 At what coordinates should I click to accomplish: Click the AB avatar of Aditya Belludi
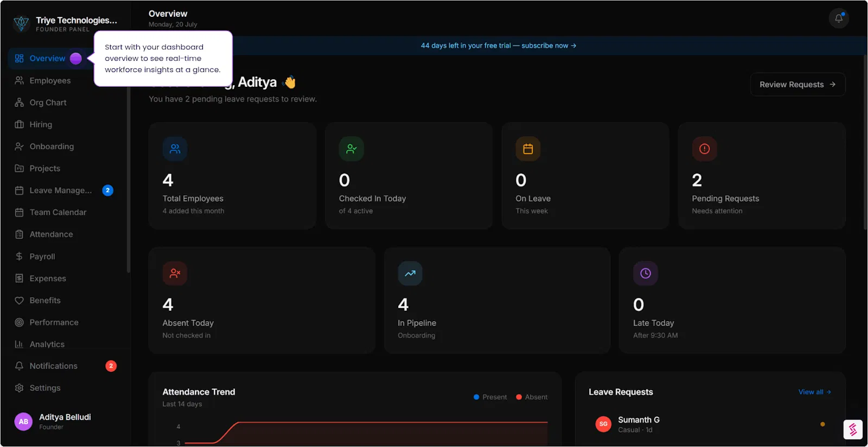coord(23,422)
